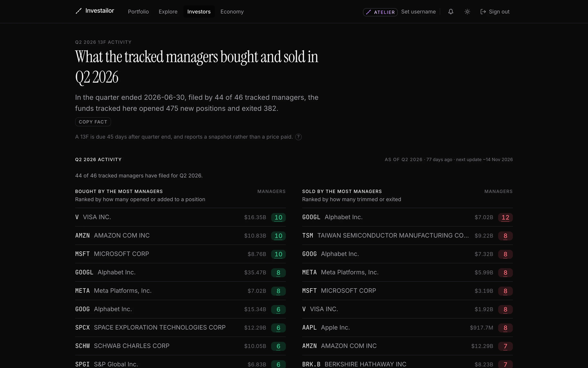Open GOOG Alphabet row in bought list

180,309
